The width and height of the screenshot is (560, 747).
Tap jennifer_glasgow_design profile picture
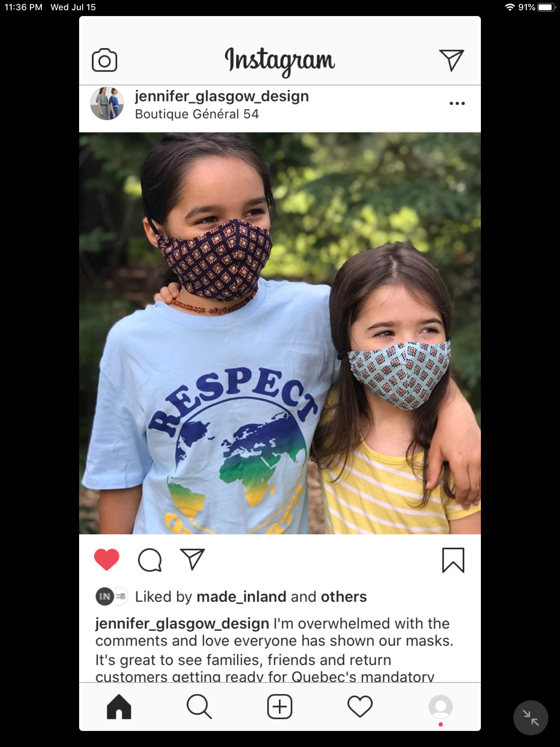click(107, 104)
